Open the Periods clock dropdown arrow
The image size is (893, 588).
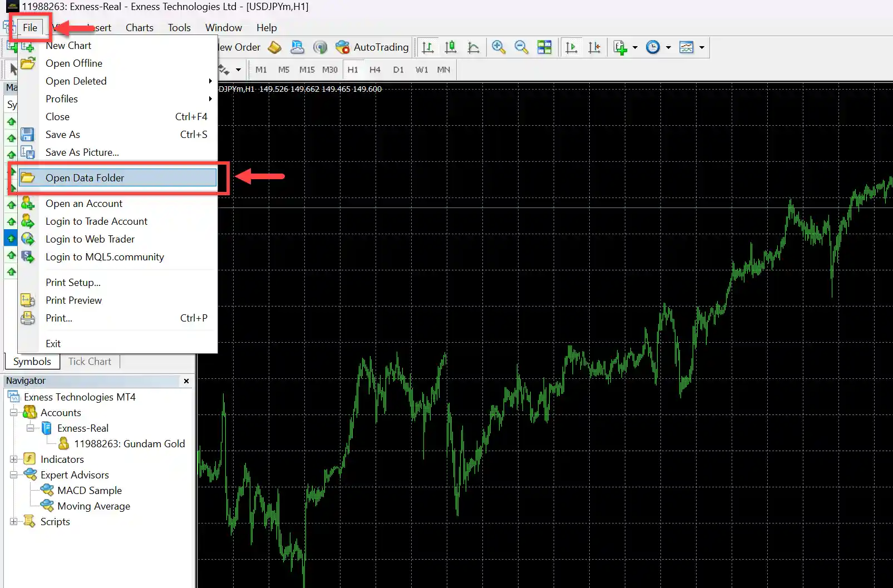(668, 47)
